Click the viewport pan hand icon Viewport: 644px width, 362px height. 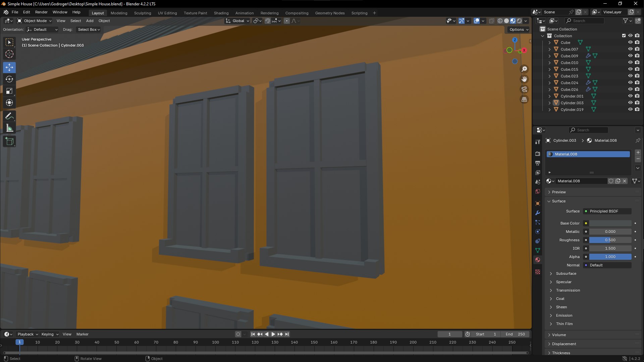point(524,79)
